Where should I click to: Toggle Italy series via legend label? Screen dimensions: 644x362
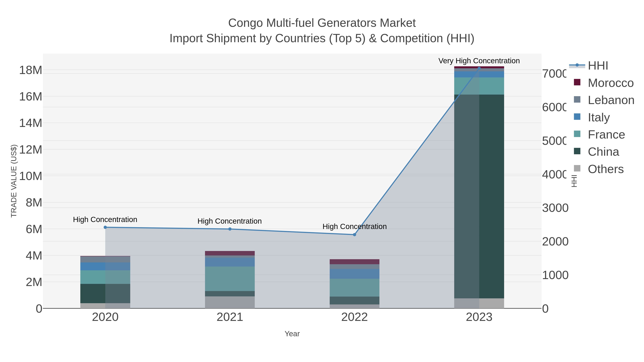(599, 117)
